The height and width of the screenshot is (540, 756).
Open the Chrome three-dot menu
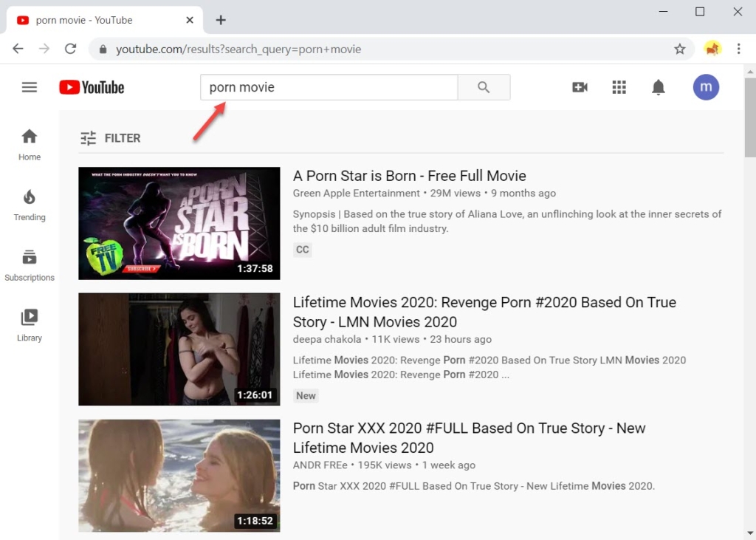(738, 49)
